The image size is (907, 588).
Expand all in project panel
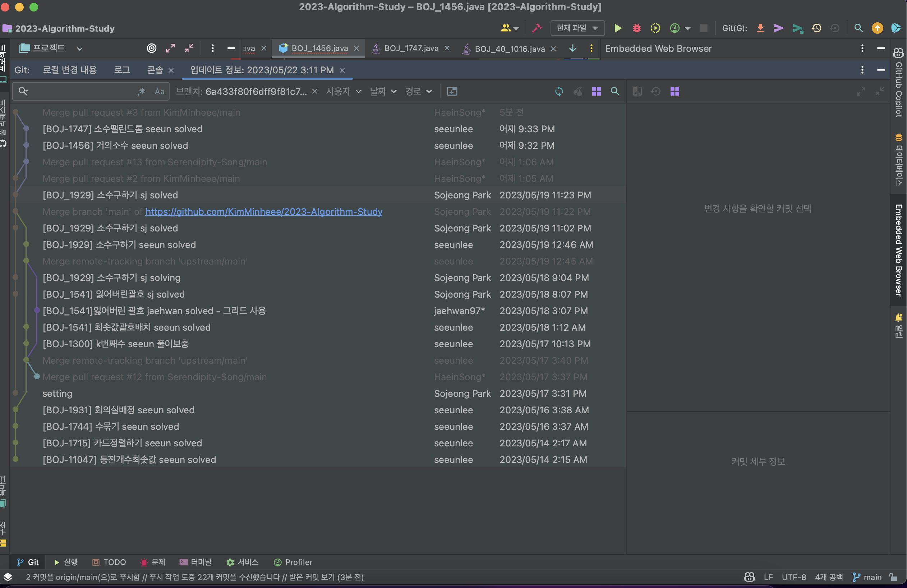[x=170, y=49]
